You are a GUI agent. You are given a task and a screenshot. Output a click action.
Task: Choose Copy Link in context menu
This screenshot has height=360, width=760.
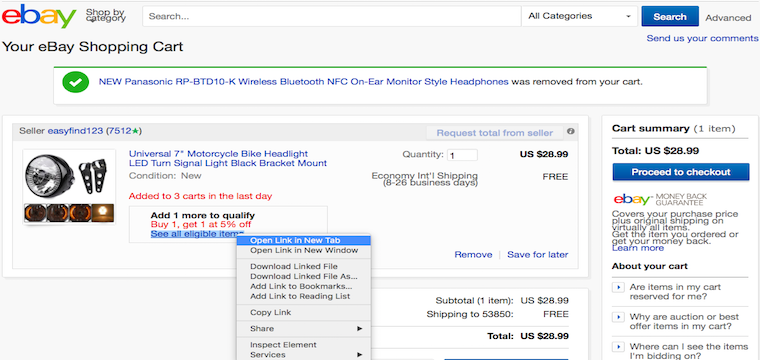(270, 313)
